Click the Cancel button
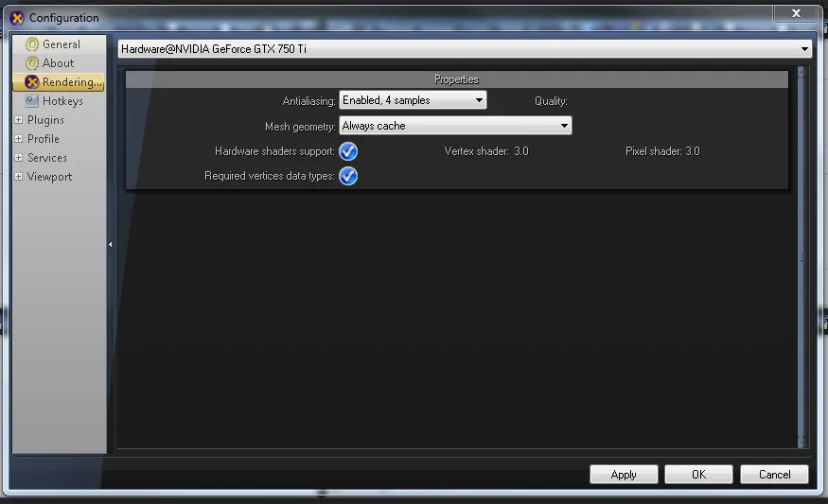 point(774,474)
